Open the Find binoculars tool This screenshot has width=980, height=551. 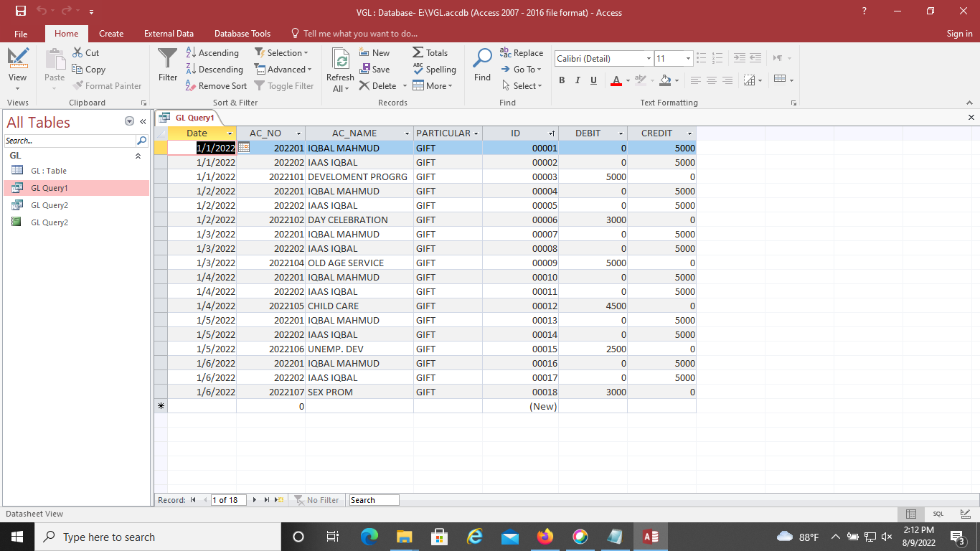coord(482,60)
